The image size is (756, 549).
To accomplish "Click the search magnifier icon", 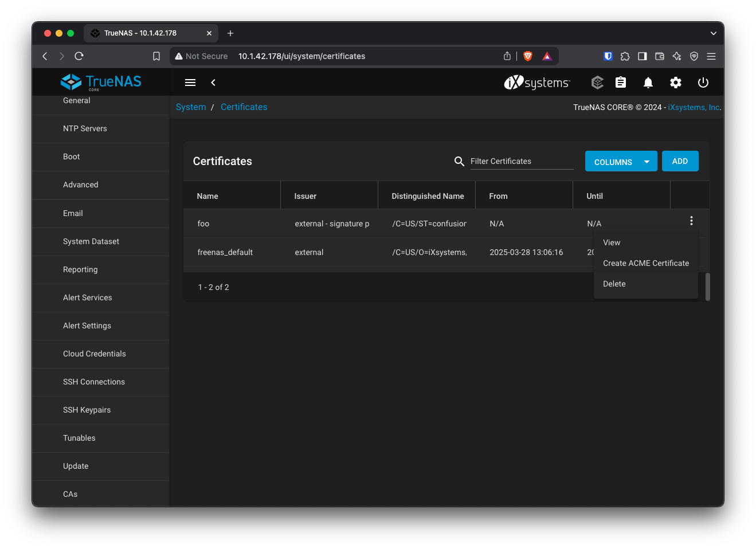I will pyautogui.click(x=459, y=162).
